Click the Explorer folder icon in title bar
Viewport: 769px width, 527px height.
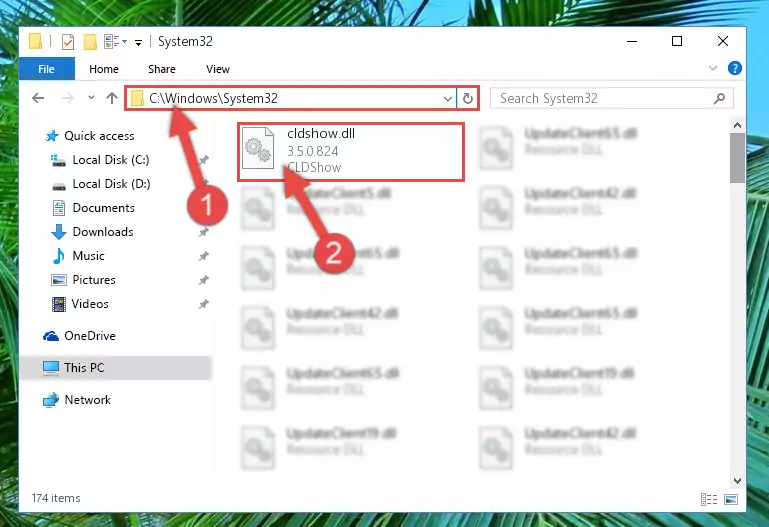[35, 42]
